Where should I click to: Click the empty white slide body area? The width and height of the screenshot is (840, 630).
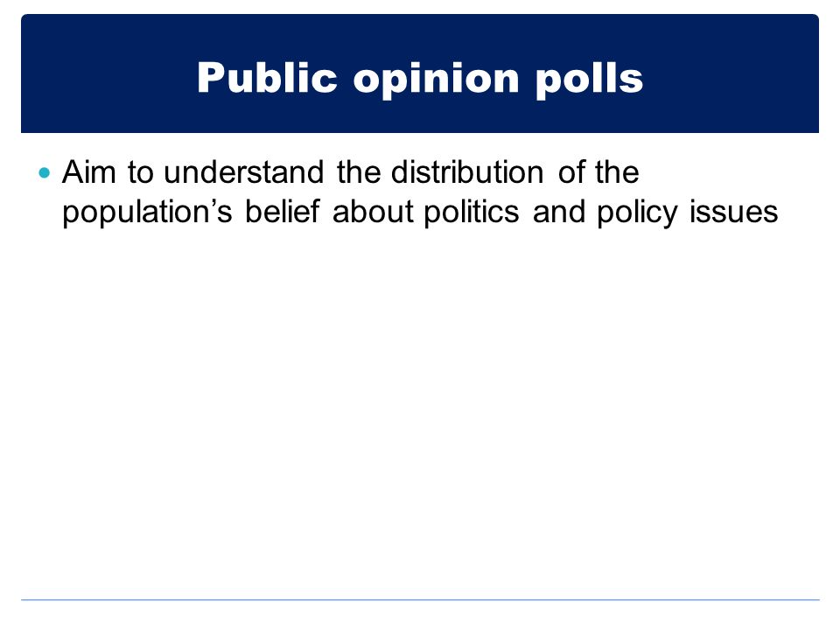[420, 407]
